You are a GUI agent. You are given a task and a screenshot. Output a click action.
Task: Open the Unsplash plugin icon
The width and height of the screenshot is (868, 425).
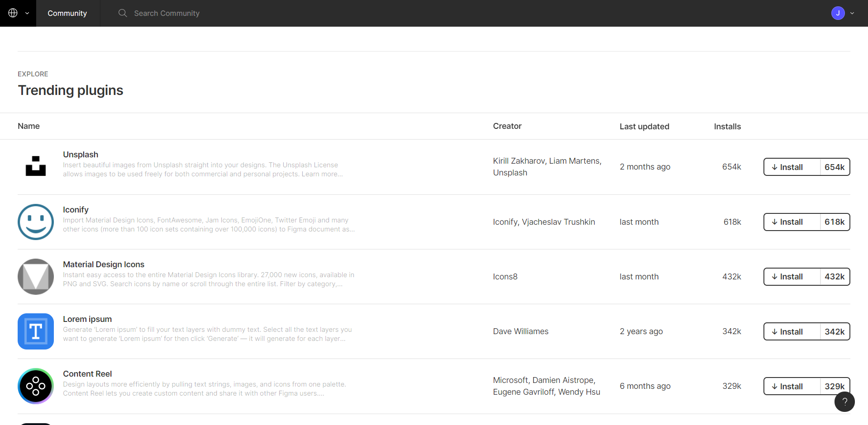(36, 166)
